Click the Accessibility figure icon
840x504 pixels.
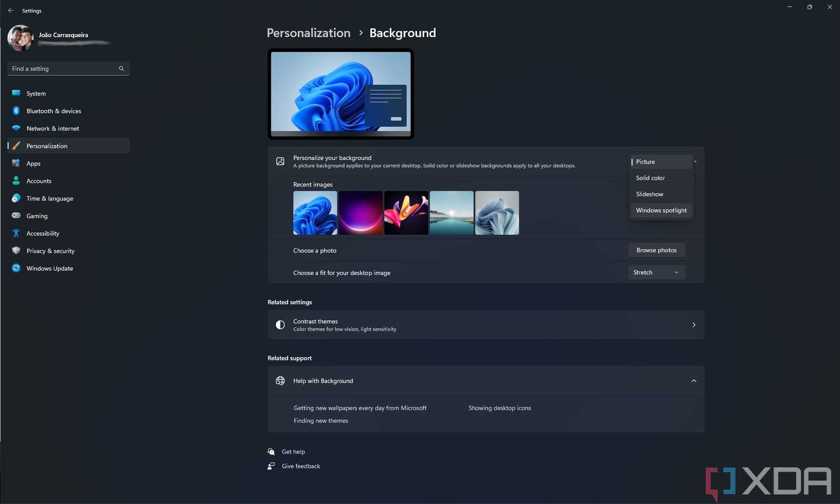[x=16, y=233]
